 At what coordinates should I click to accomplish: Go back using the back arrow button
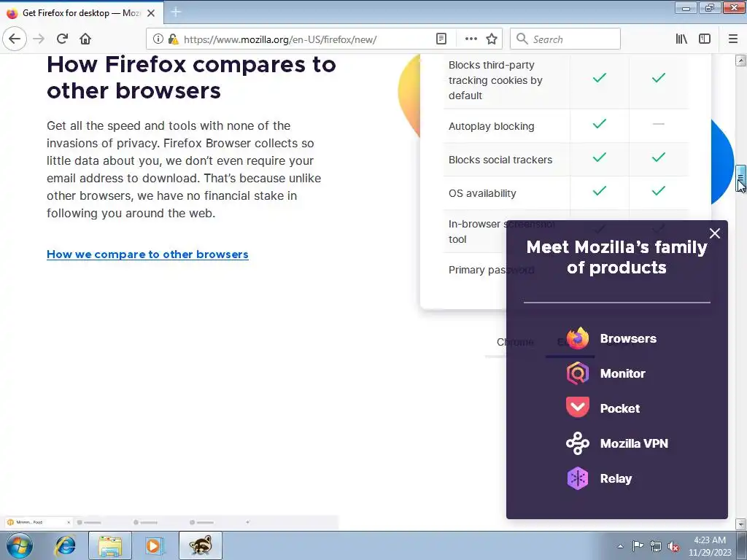pyautogui.click(x=15, y=39)
